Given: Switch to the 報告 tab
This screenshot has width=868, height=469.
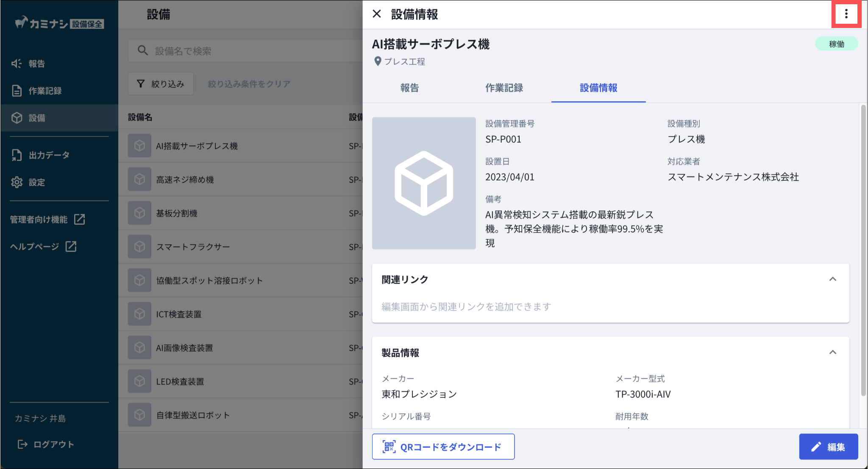Looking at the screenshot, I should [x=409, y=88].
